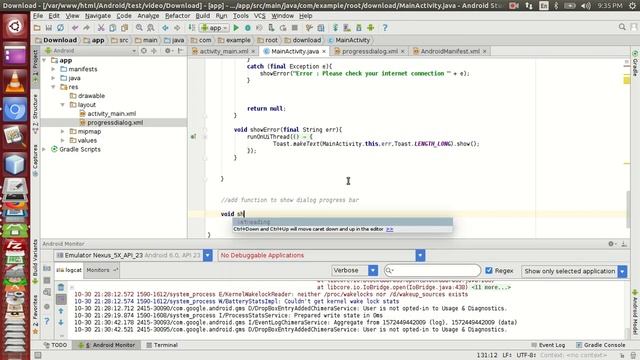
Task: Click the Undo arrow in toolbar
Action: pyautogui.click(x=75, y=28)
